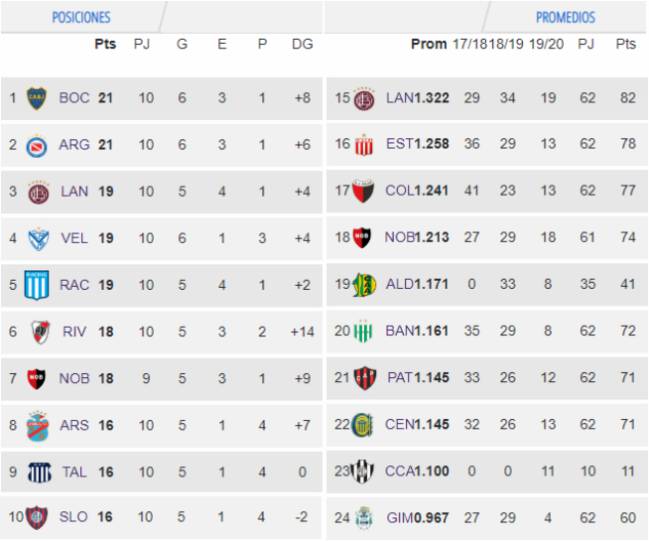Select the BOC team name link

[75, 98]
